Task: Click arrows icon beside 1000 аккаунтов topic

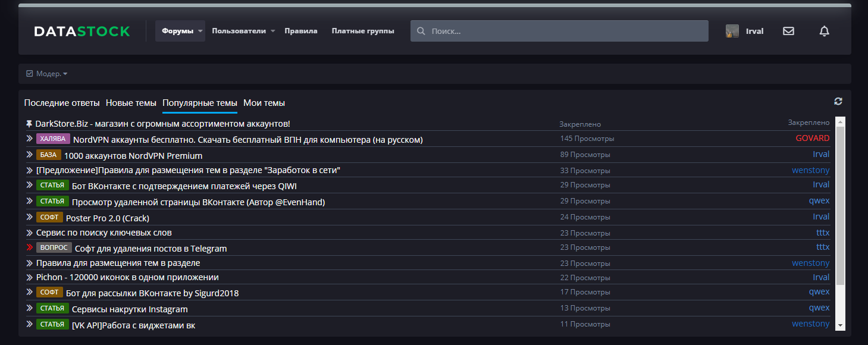Action: pos(29,154)
